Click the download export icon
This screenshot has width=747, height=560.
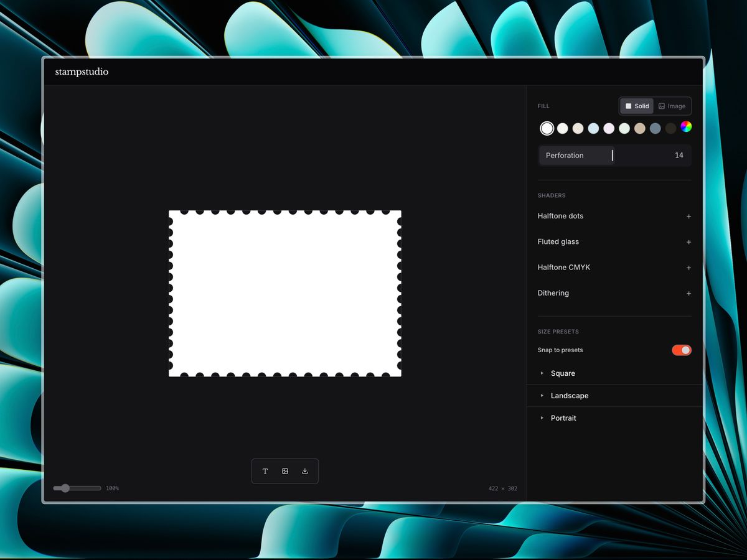[305, 471]
